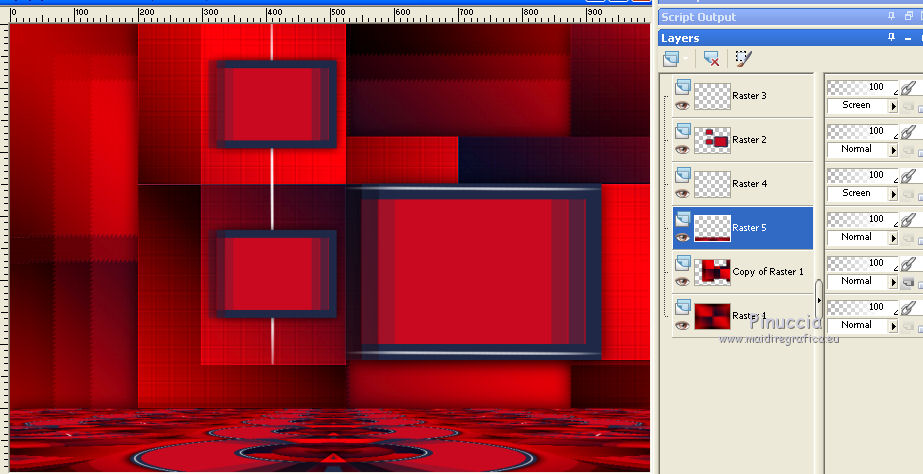The width and height of the screenshot is (923, 474).
Task: Select the Copy of Raster 1 thumbnail
Action: [x=712, y=272]
